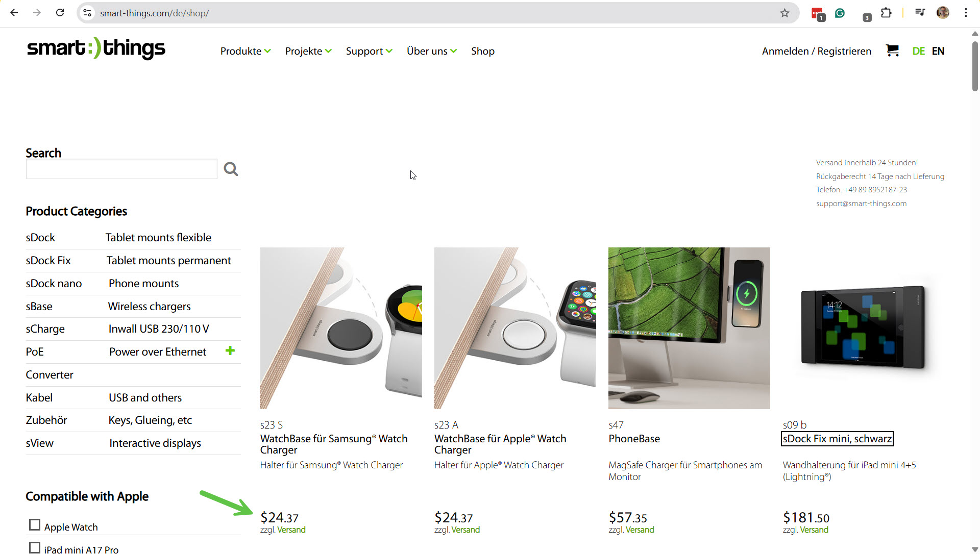
Task: Open the shopping cart icon
Action: [x=892, y=51]
